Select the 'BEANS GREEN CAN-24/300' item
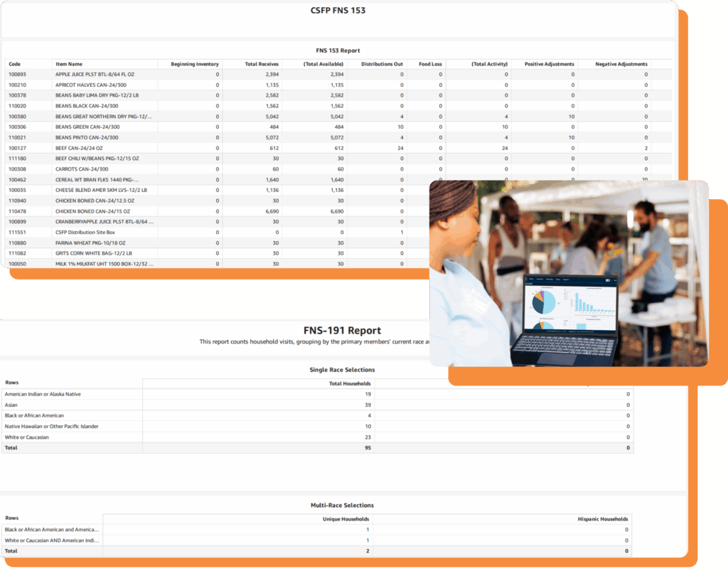 point(87,127)
